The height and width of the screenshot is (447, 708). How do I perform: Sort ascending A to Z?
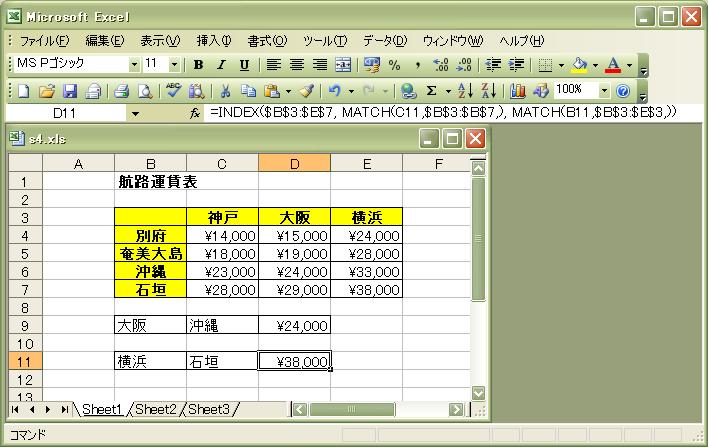466,91
